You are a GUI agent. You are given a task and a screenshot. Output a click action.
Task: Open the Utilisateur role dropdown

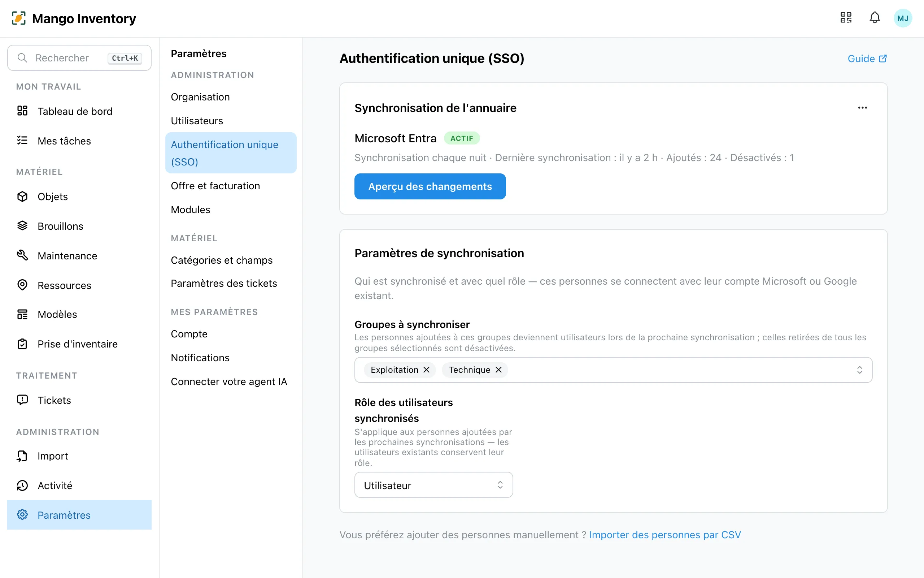433,485
